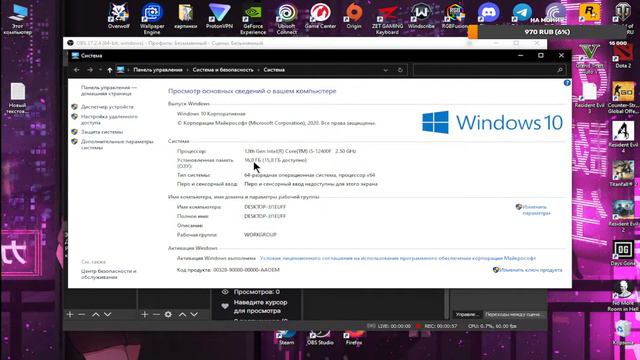Open Диспетчер устройств link

click(x=107, y=107)
